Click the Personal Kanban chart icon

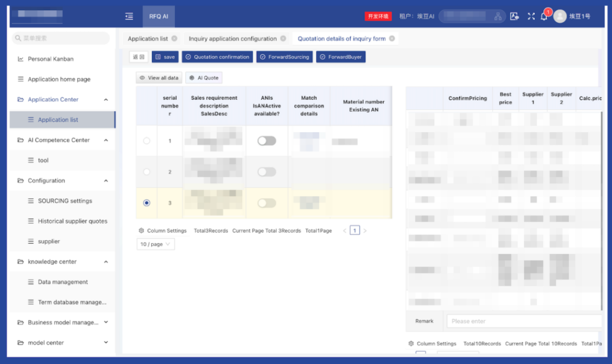(x=20, y=59)
